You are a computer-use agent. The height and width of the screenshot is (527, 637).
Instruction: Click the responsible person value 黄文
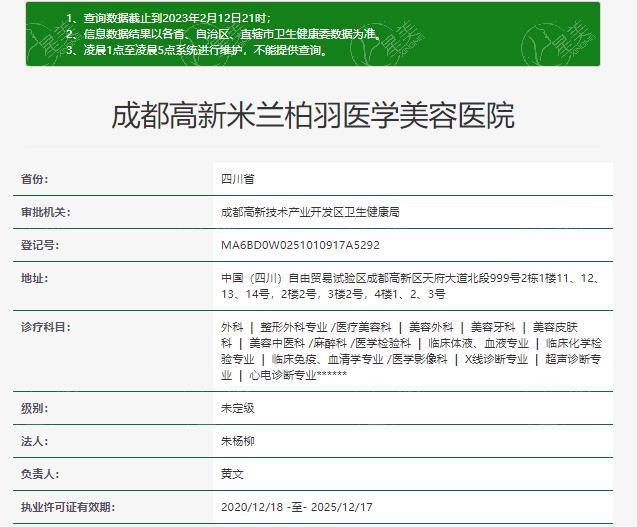point(232,474)
